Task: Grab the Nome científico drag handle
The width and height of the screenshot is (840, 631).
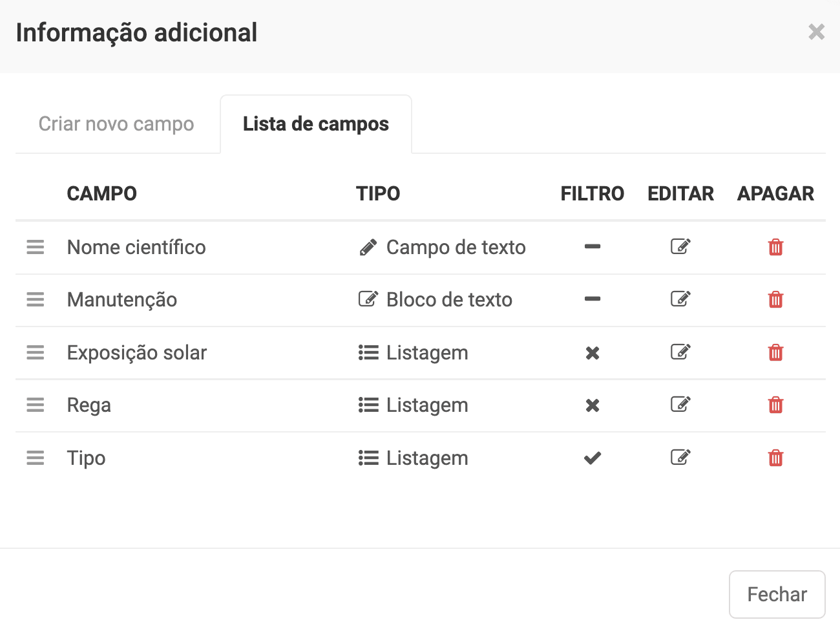Action: pos(36,247)
